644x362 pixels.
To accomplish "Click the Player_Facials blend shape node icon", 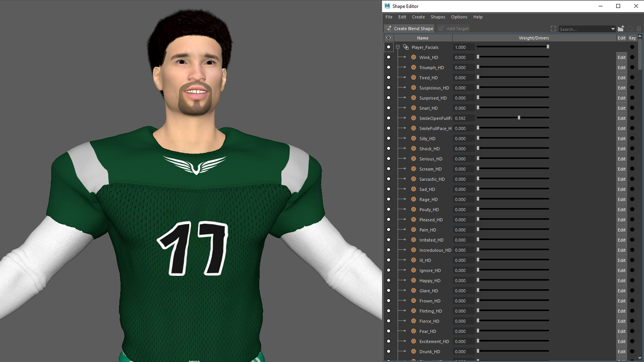I will (x=406, y=47).
